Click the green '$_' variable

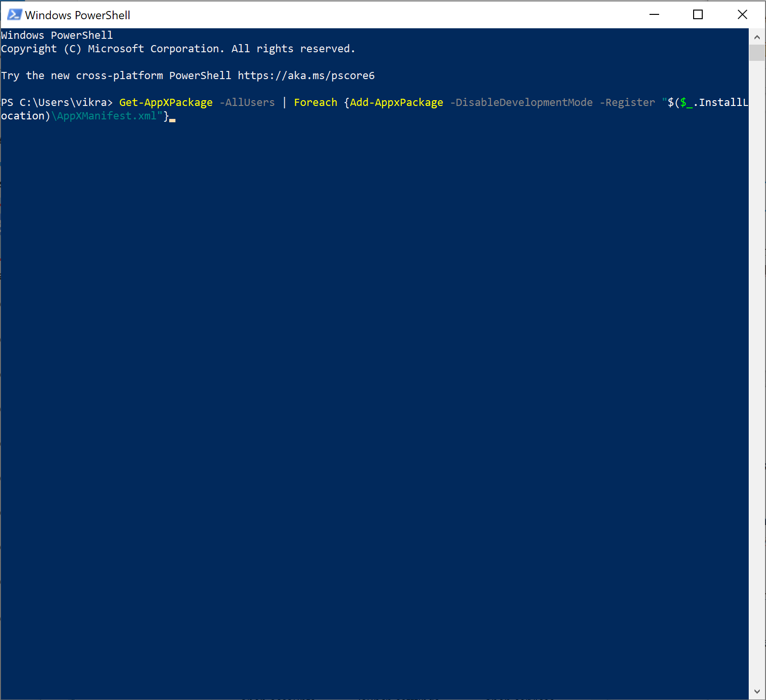point(686,103)
